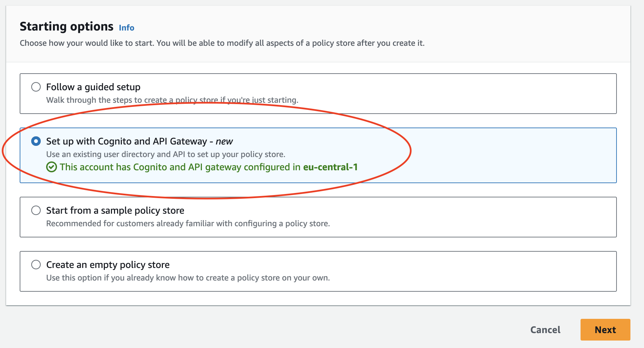Click the 'Create an empty policy store' label
Image resolution: width=644 pixels, height=348 pixels.
click(x=108, y=265)
